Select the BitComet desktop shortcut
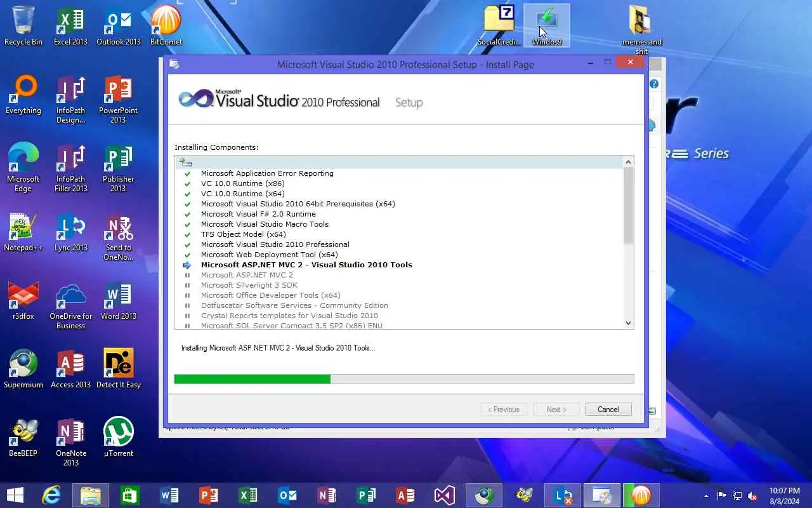 pyautogui.click(x=166, y=26)
